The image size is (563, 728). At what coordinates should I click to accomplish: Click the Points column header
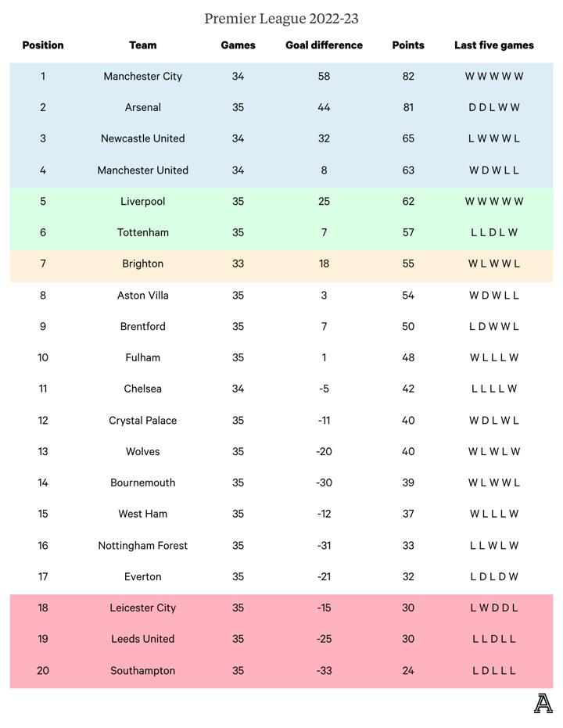pos(408,45)
